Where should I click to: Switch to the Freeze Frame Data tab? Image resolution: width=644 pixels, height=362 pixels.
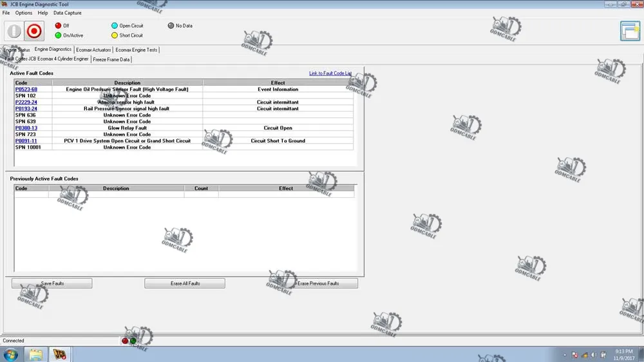[x=111, y=59]
